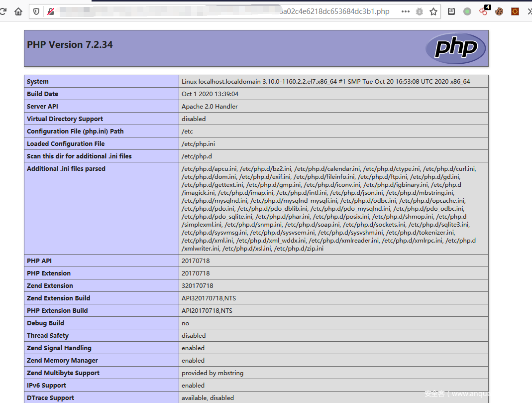Screen dimensions: 532x403
Task: Click the Apache 2.0 Handler value
Action: [210, 106]
